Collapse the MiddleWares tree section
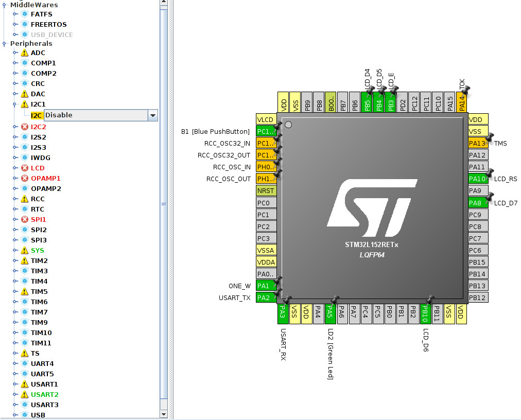 point(5,5)
